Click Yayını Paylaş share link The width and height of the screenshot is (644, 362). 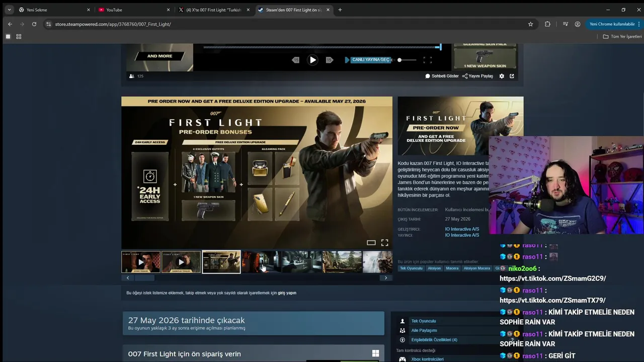coord(477,76)
